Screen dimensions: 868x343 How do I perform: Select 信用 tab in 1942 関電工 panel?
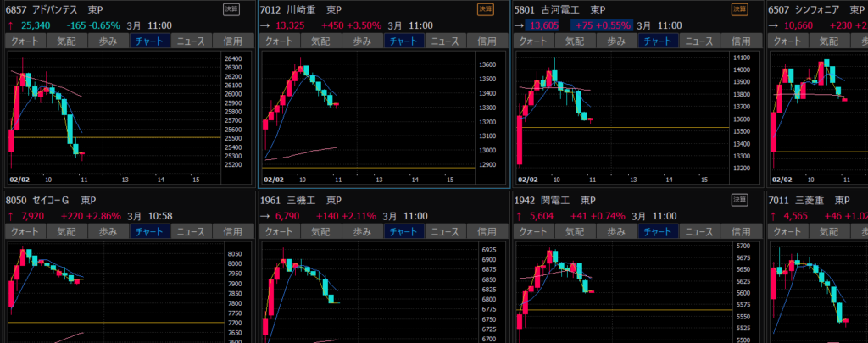pos(739,231)
